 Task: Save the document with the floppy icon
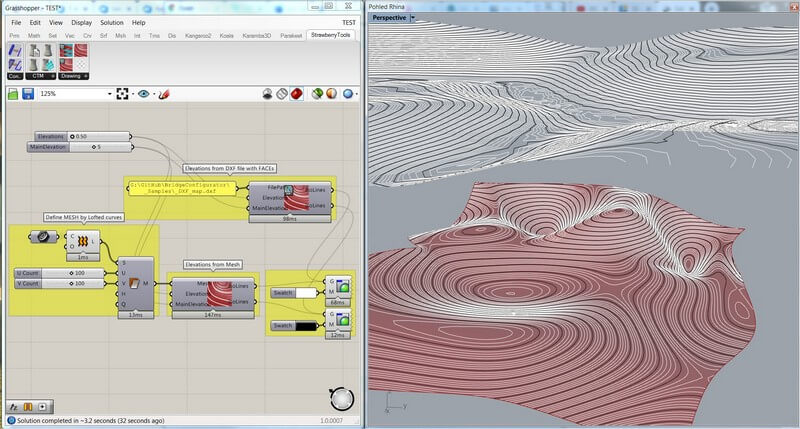click(x=27, y=94)
